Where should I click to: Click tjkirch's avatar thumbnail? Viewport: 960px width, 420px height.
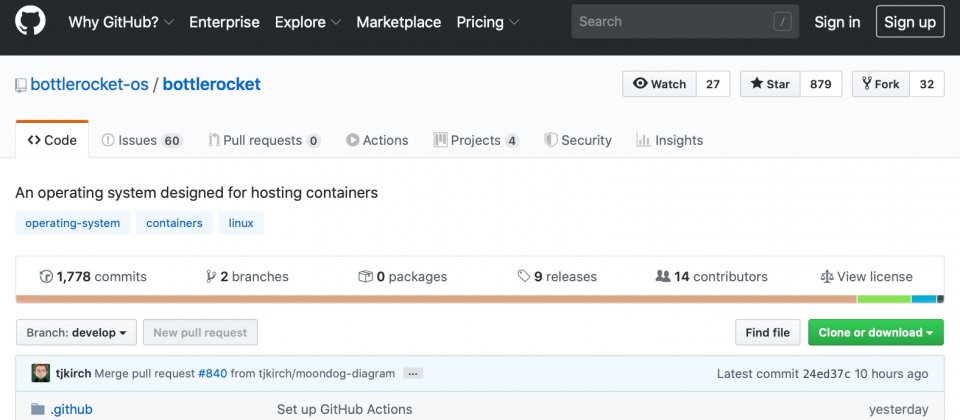[x=40, y=373]
